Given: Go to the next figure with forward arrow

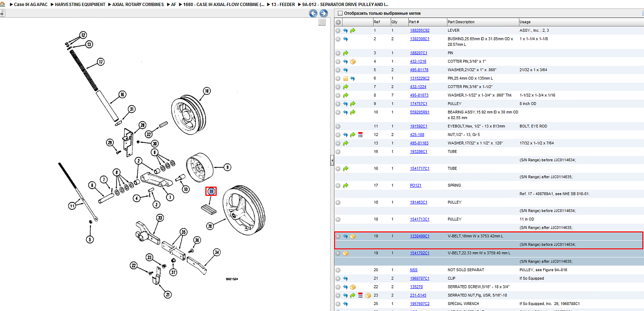Looking at the screenshot, I should coord(324,13).
